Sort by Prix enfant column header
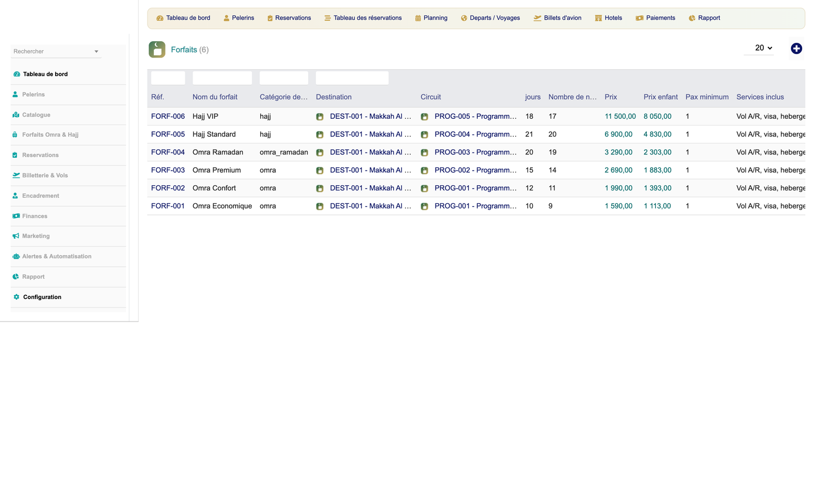 (x=661, y=97)
